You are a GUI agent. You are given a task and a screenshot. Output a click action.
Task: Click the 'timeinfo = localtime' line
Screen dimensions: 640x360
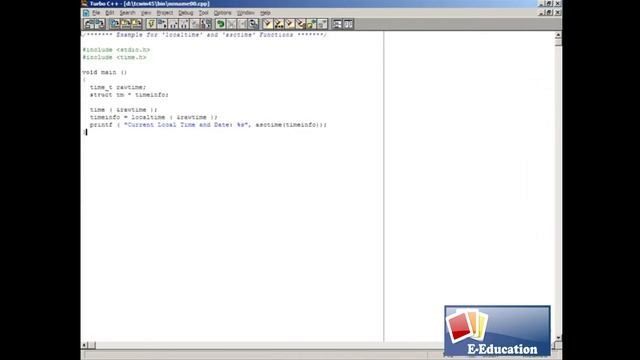pyautogui.click(x=153, y=117)
